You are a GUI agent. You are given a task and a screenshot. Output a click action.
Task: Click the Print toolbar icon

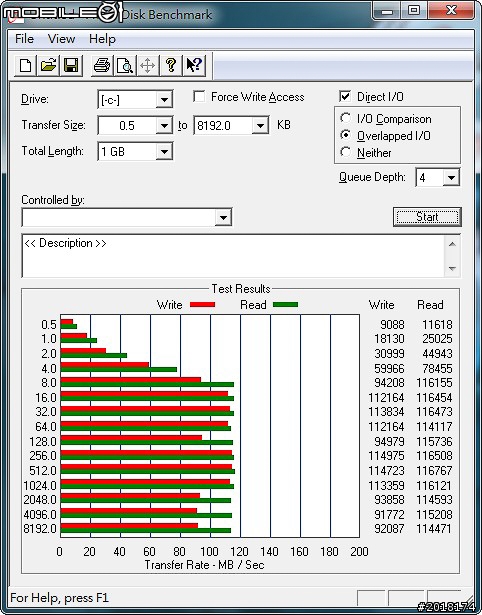102,65
